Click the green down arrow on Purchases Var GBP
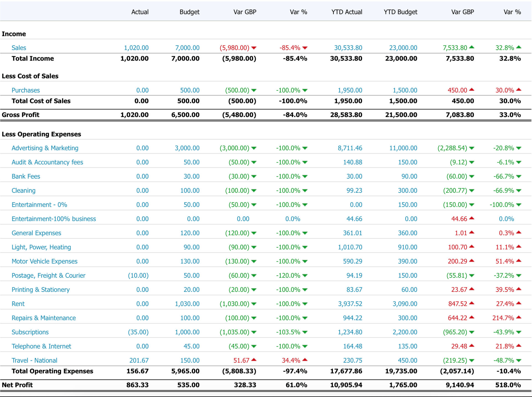The width and height of the screenshot is (532, 397). tap(254, 90)
